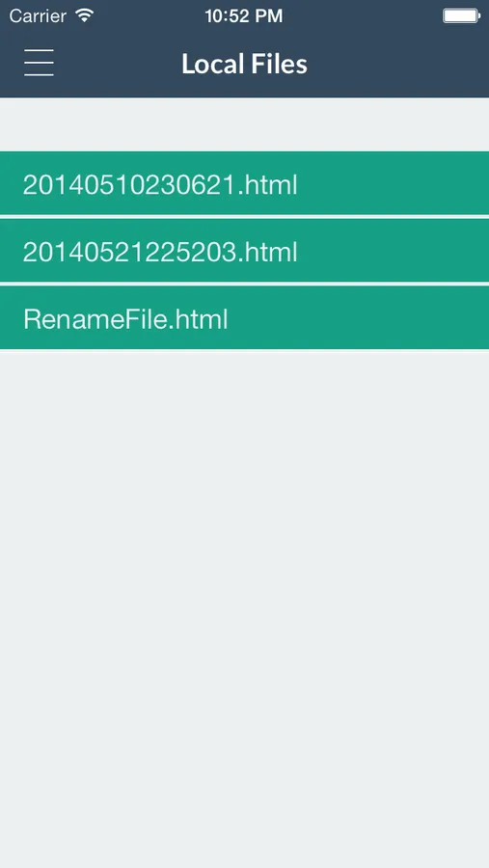Click the .html text of RenameFile

coord(198,319)
